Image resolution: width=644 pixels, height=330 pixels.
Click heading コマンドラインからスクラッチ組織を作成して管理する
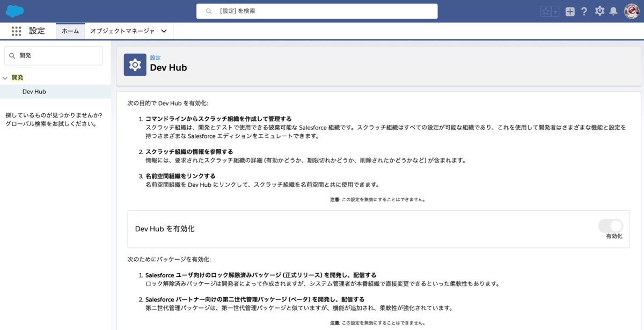click(x=218, y=119)
